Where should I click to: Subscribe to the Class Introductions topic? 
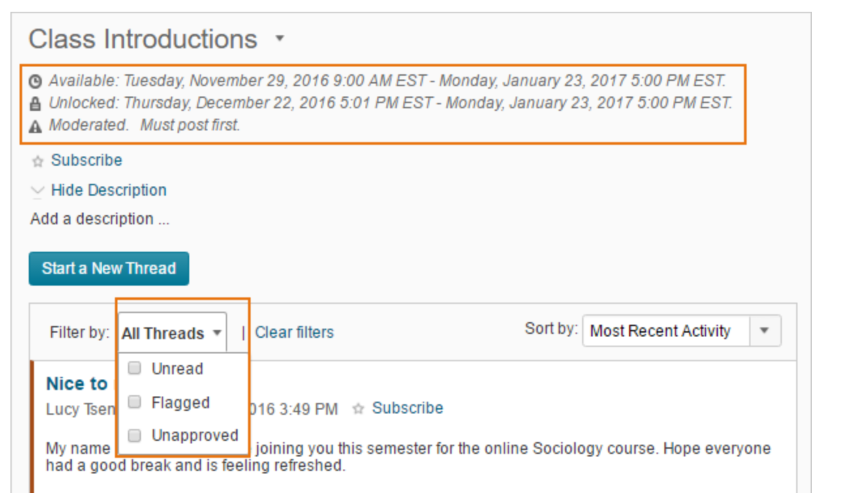pyautogui.click(x=86, y=160)
